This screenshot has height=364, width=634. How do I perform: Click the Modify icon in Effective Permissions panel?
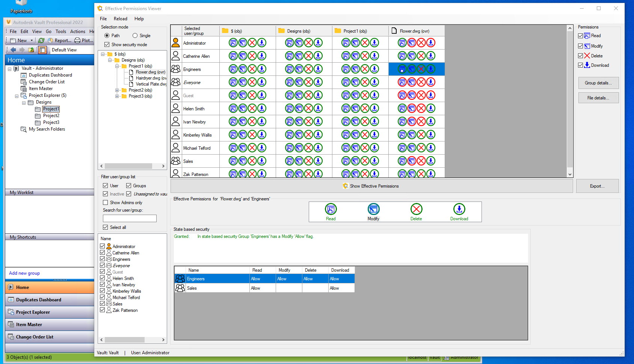373,209
